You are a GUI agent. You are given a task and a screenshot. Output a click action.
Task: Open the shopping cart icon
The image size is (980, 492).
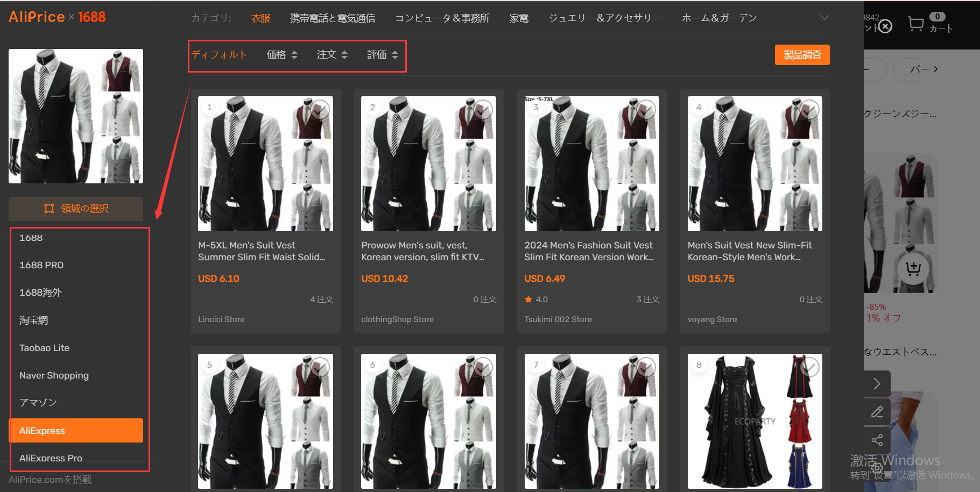[916, 24]
